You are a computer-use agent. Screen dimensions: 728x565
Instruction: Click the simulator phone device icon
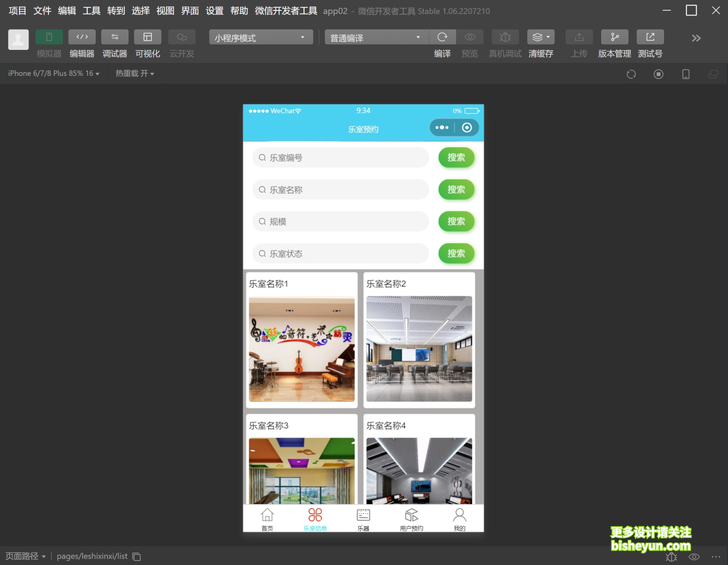[686, 74]
